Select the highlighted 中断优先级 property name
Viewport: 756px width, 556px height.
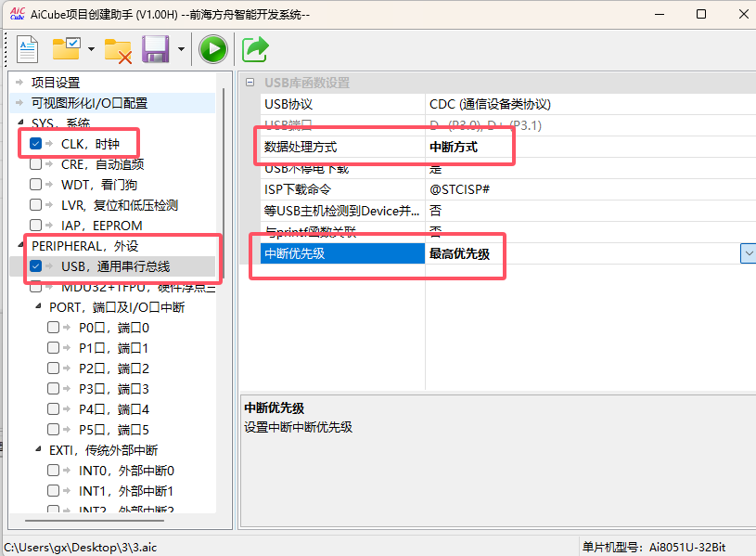[342, 253]
